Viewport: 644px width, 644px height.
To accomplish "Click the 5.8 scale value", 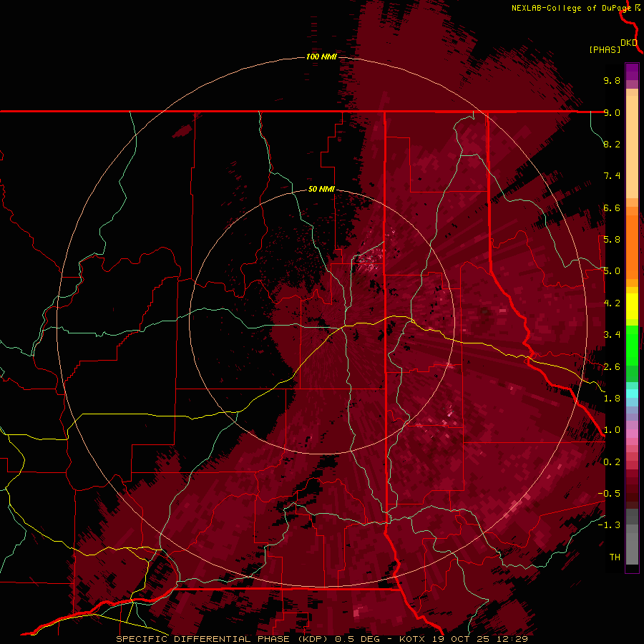I will [x=612, y=240].
